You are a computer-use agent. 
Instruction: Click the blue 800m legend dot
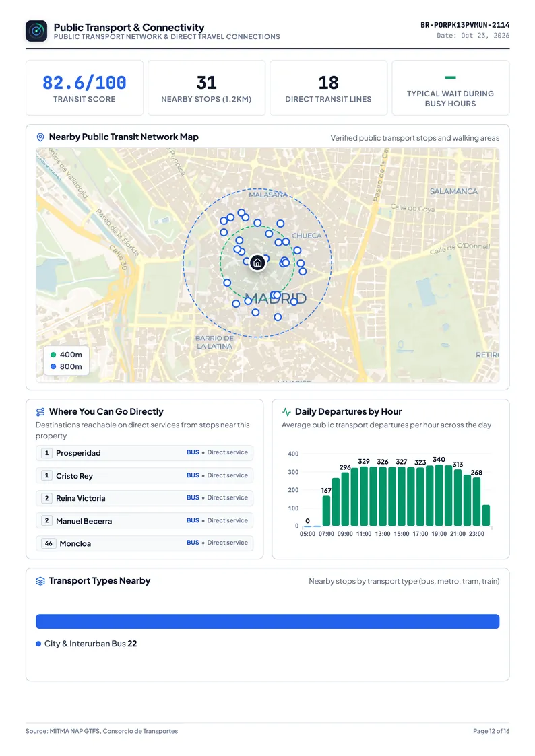tap(53, 366)
